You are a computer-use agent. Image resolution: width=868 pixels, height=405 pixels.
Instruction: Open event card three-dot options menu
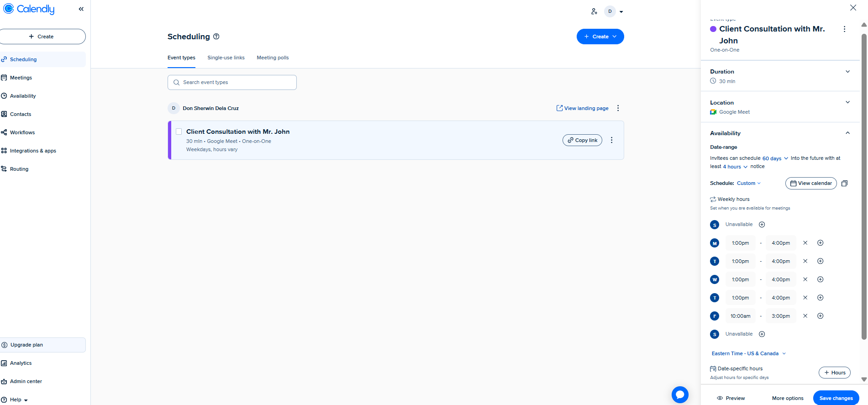click(x=612, y=140)
